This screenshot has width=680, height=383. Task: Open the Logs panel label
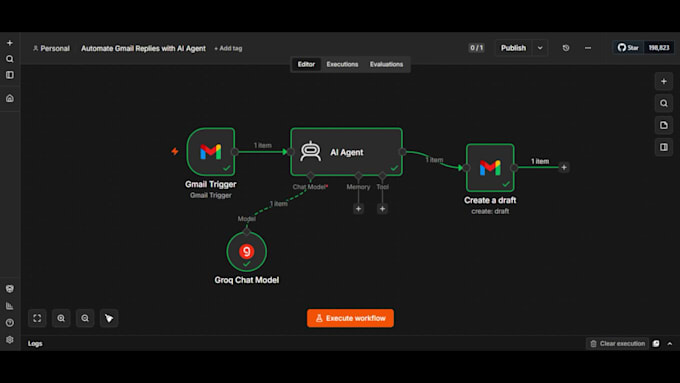[x=35, y=344]
